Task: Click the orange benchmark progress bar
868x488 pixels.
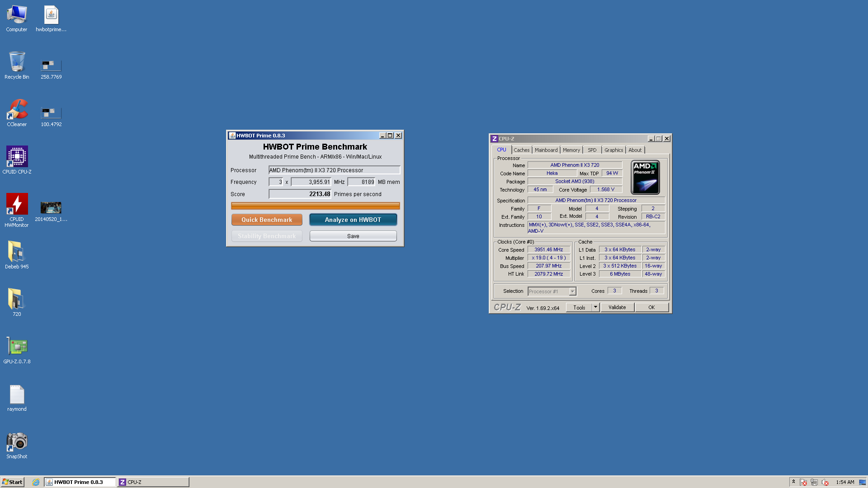Action: pos(315,206)
